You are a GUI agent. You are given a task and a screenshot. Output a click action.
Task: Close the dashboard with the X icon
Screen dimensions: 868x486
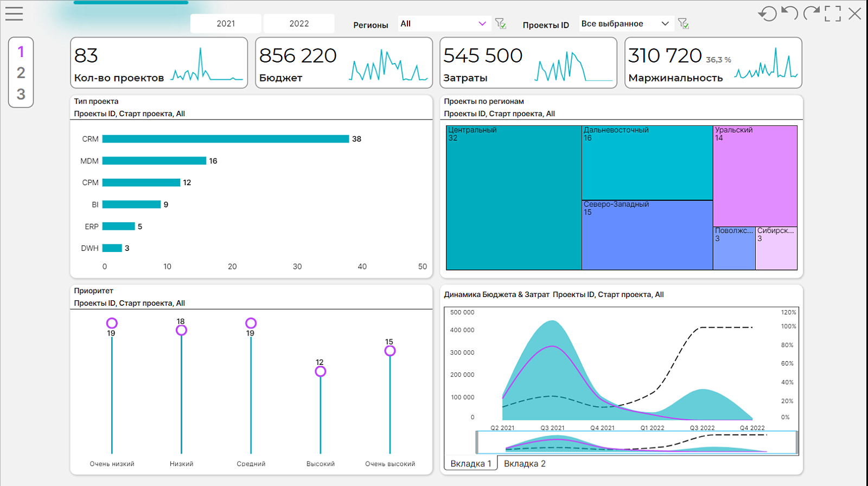[x=855, y=14]
